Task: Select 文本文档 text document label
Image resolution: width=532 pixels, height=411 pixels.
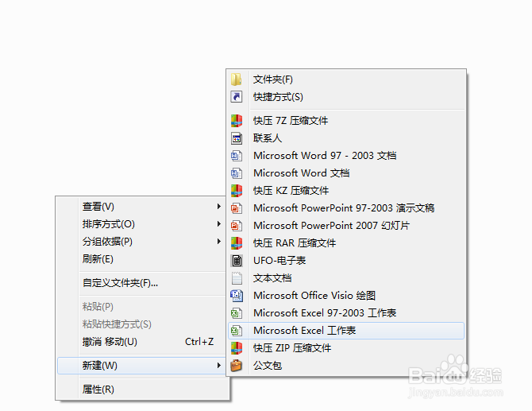Action: click(x=272, y=278)
